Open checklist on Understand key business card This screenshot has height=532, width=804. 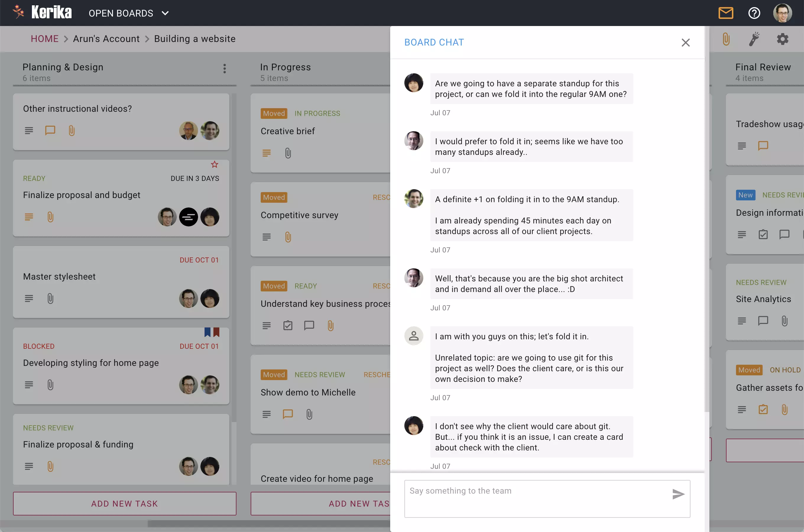pyautogui.click(x=288, y=326)
